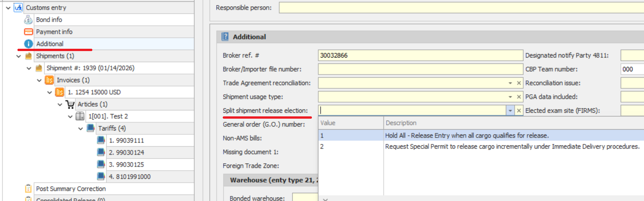Click the Payment info card icon

coord(28,32)
